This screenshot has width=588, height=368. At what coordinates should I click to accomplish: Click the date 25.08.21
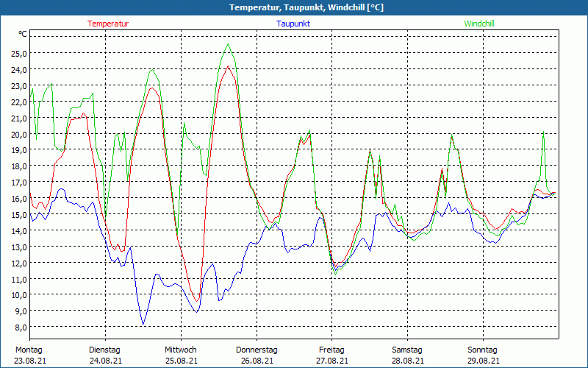[182, 361]
